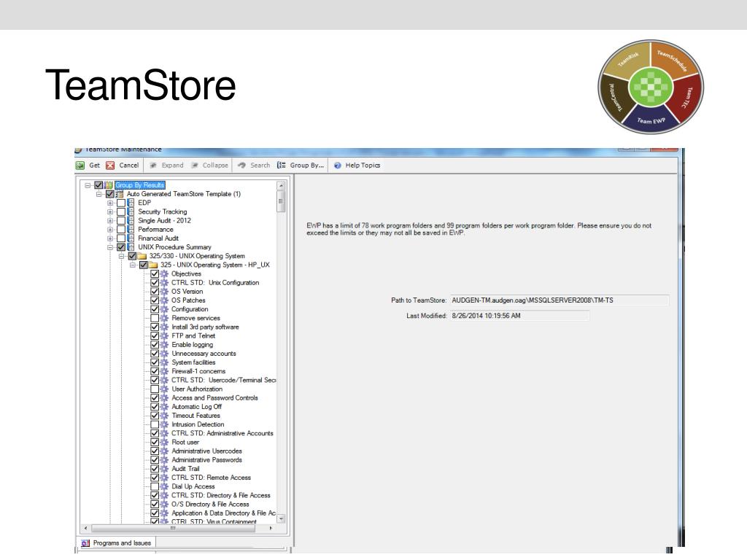Select the System facilities tree item
The height and width of the screenshot is (560, 747).
193,362
